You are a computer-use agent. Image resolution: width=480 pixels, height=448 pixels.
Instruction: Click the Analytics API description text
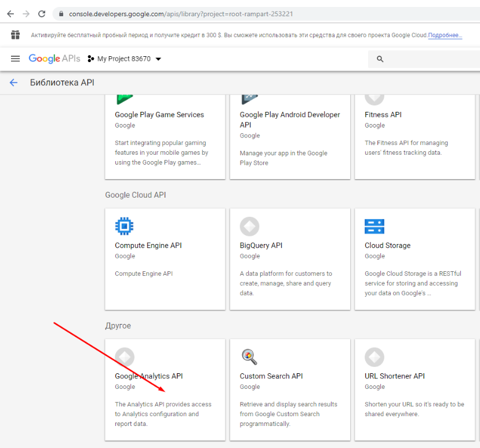pyautogui.click(x=163, y=414)
